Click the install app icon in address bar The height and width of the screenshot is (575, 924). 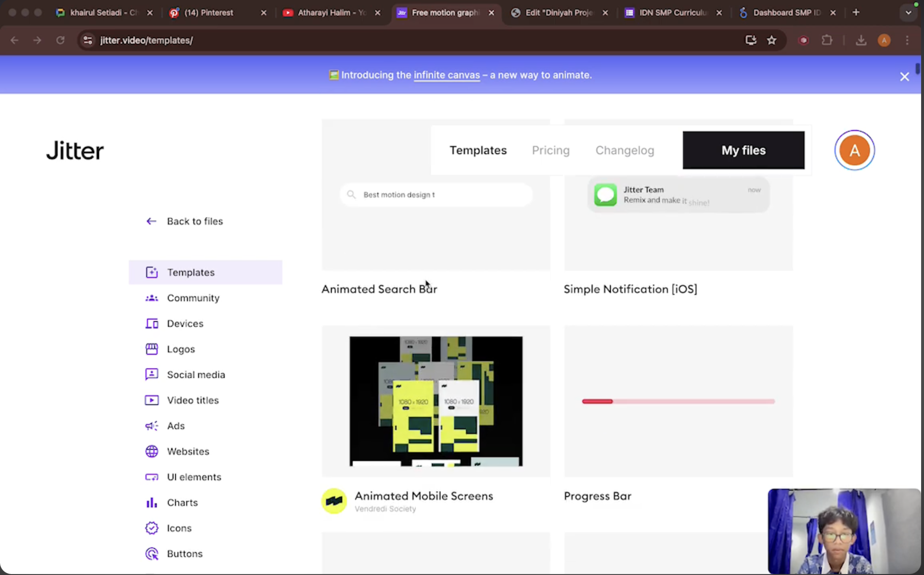751,40
